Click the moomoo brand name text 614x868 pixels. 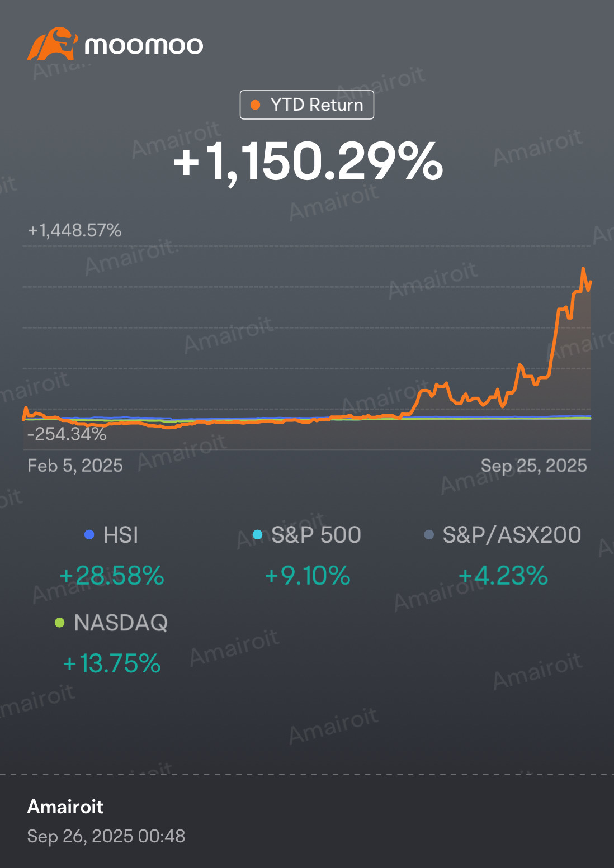(x=144, y=45)
